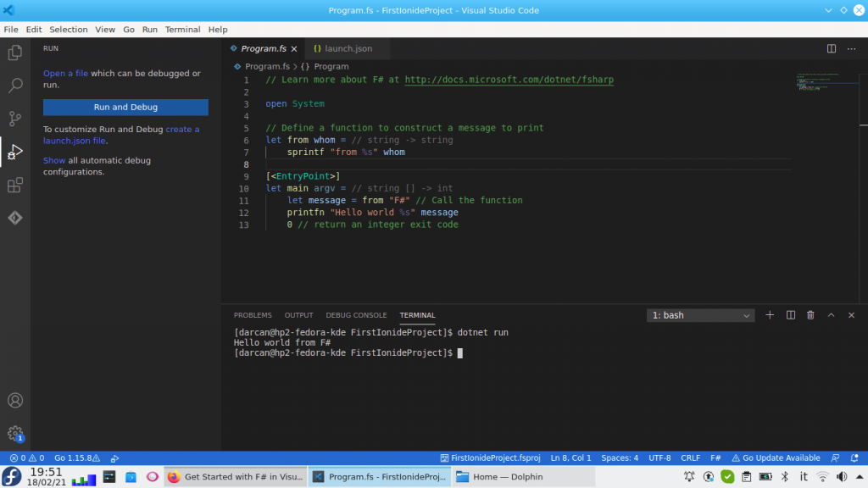Open the Search view in the activity bar
This screenshot has height=488, width=868.
(15, 86)
